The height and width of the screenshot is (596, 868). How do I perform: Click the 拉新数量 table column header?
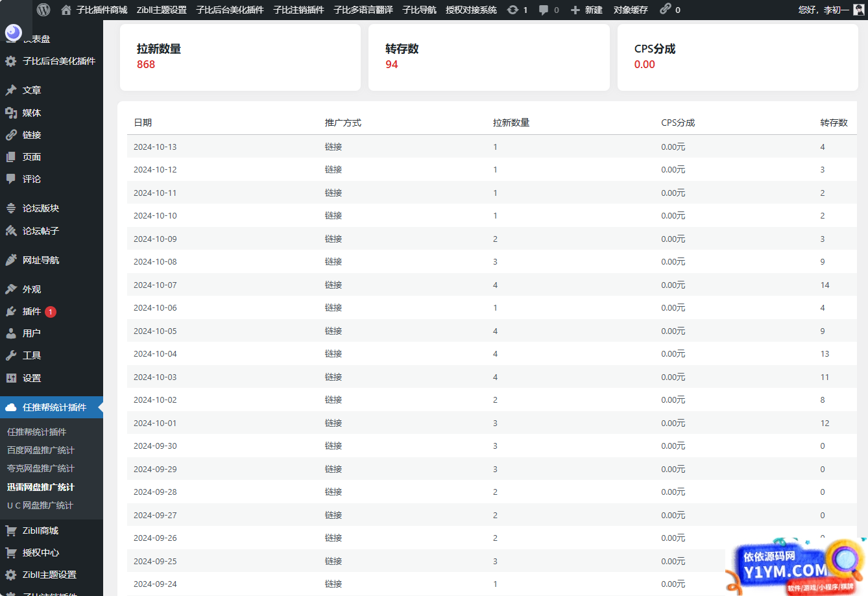511,123
